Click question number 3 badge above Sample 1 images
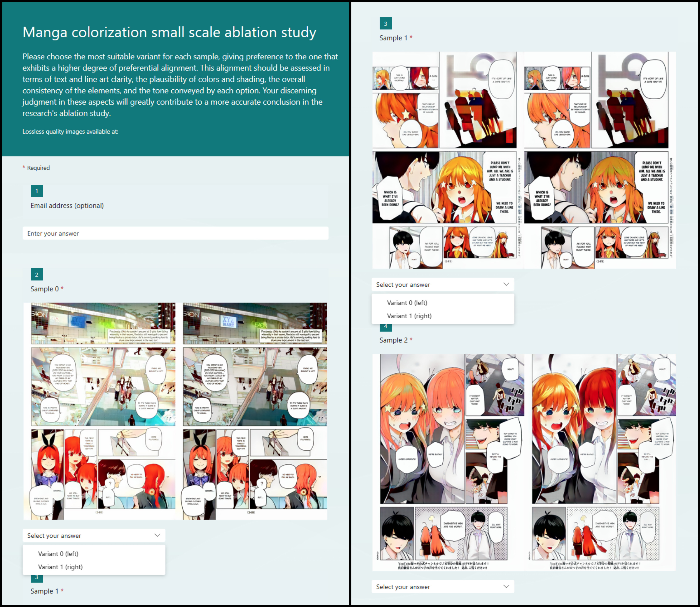The image size is (700, 607). (x=386, y=24)
